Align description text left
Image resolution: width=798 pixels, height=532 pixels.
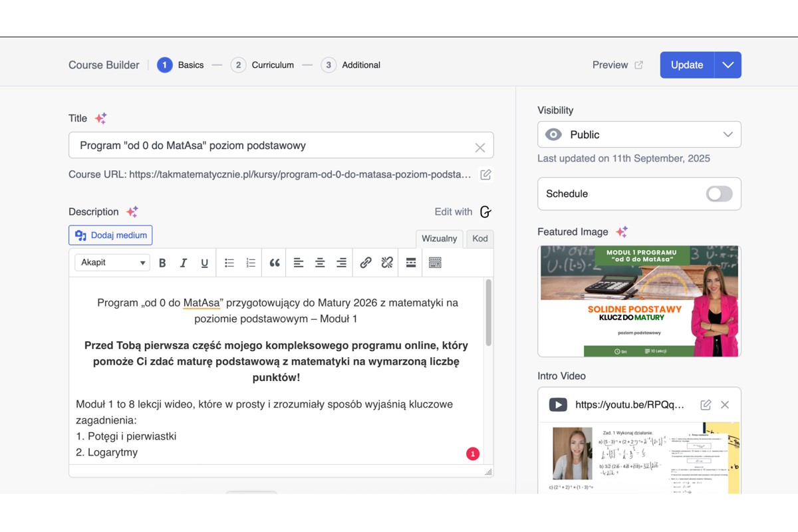click(x=299, y=263)
